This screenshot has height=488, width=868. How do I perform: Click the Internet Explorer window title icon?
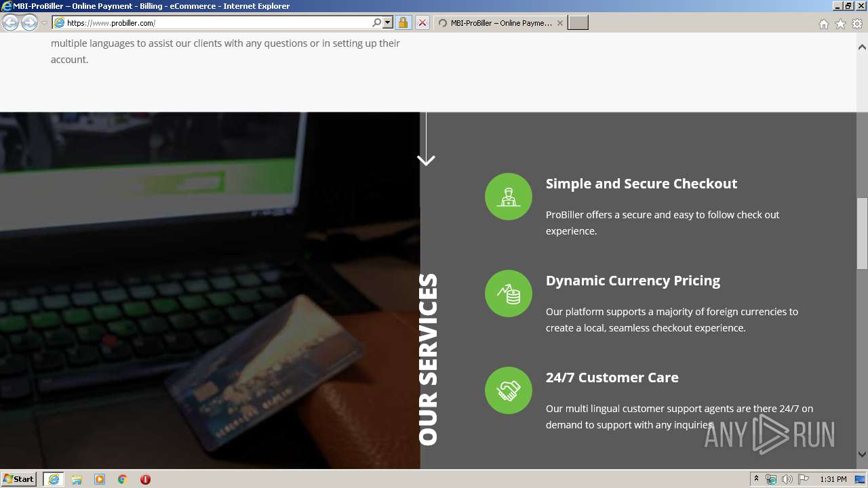click(7, 6)
